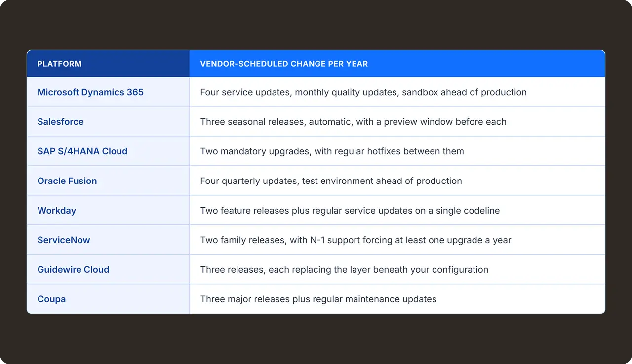Select the Workday platform cell
The height and width of the screenshot is (364, 632).
coord(108,211)
